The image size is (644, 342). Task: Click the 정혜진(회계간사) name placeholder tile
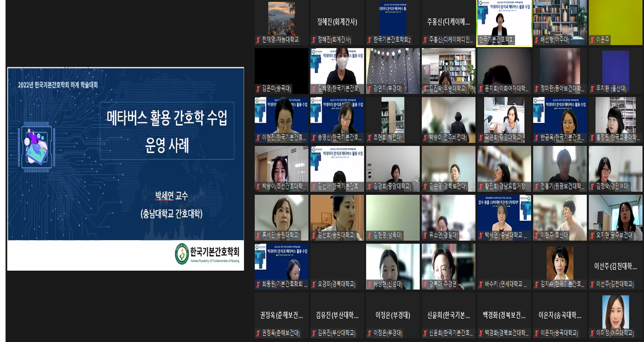[x=337, y=22]
